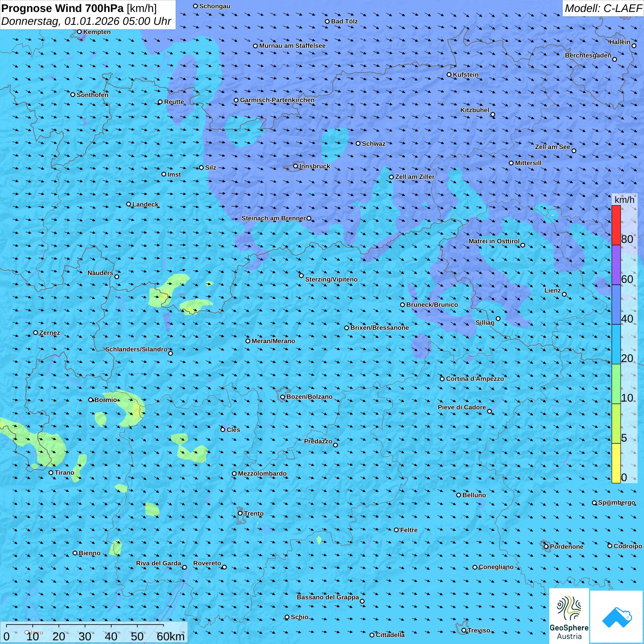Viewport: 644px width, 644px height.
Task: Select the purple swatch in the wind legend
Action: (616, 265)
